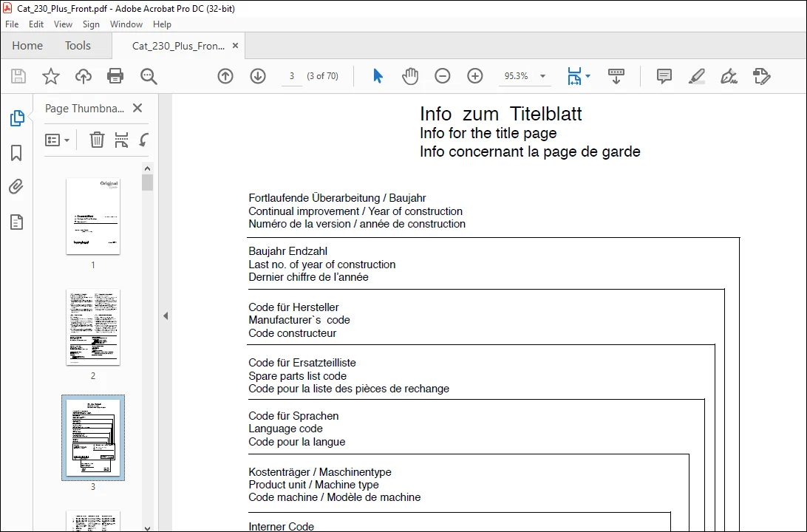Open the Attachments paperclip panel
The height and width of the screenshot is (532, 807).
pos(16,187)
